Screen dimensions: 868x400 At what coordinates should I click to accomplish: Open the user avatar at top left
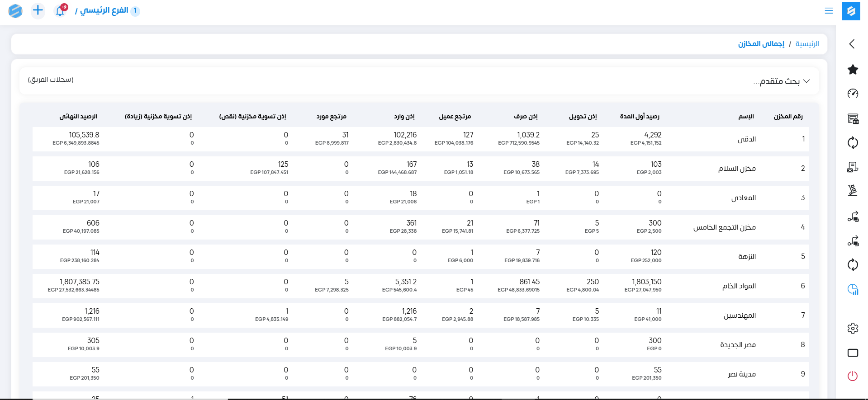15,11
